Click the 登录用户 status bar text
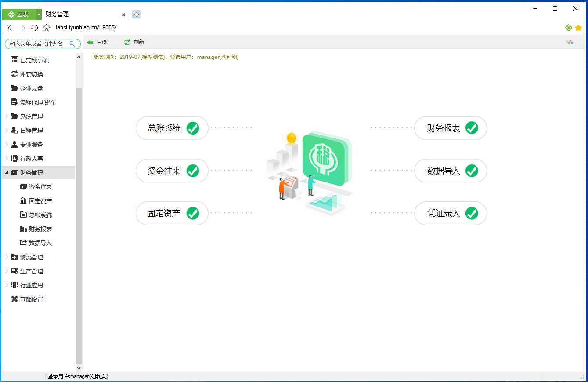This screenshot has width=588, height=382. tap(78, 376)
